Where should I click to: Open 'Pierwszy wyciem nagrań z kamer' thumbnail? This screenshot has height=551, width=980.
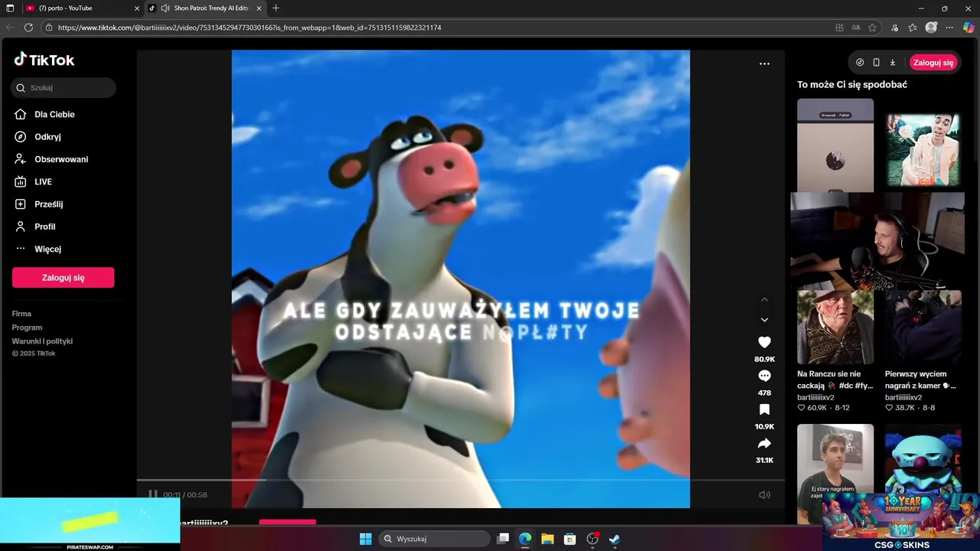(x=923, y=328)
